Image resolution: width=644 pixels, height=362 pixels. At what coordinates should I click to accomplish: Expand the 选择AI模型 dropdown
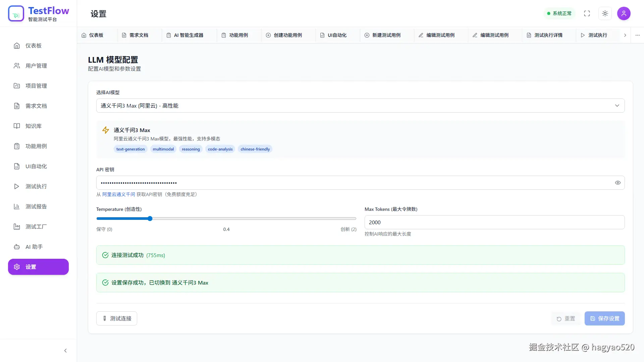pos(360,106)
